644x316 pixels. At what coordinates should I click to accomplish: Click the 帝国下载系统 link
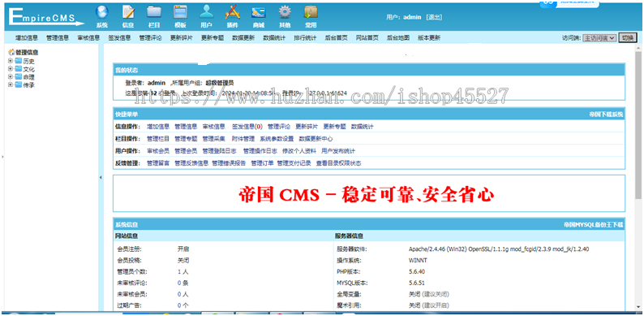(x=606, y=115)
